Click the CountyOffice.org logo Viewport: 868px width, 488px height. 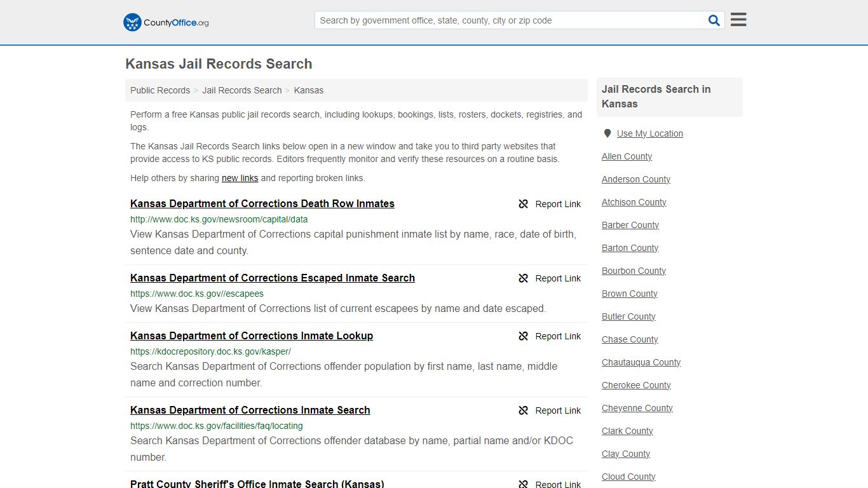[166, 22]
